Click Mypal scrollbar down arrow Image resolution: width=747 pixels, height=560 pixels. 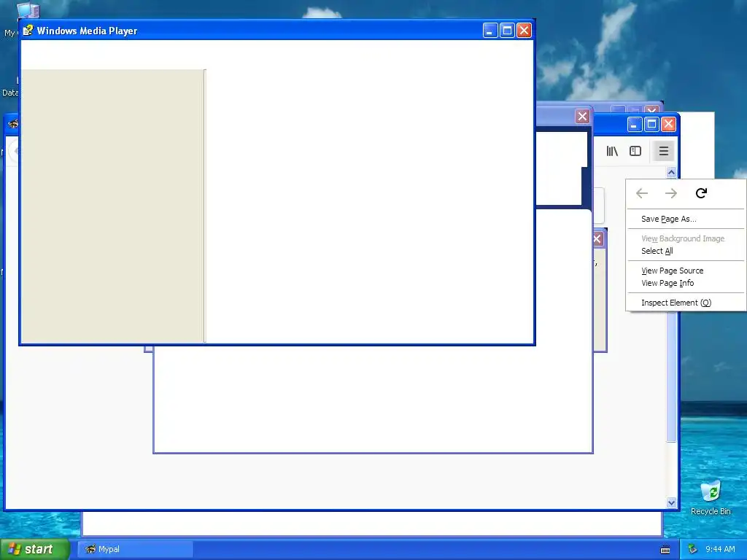click(671, 503)
